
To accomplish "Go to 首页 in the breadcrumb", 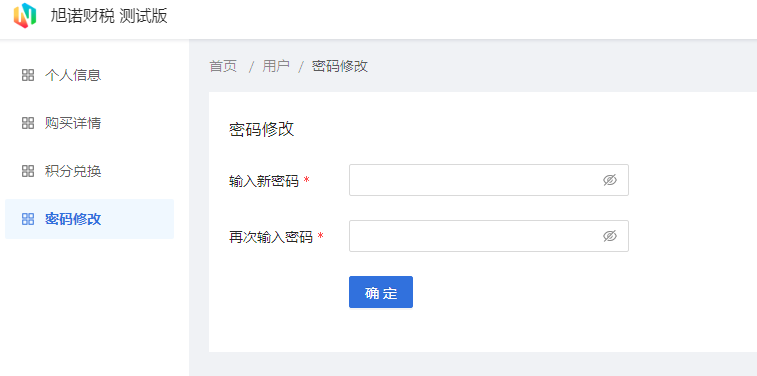I will [223, 66].
